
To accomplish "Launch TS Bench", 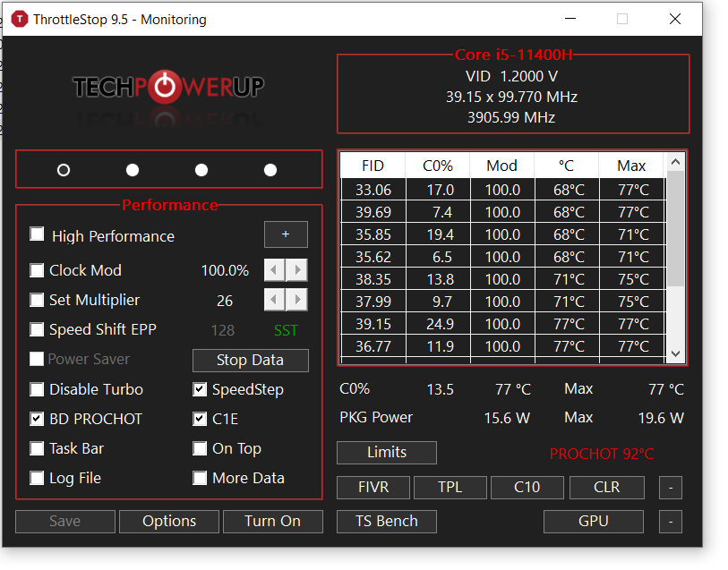I will [x=386, y=522].
